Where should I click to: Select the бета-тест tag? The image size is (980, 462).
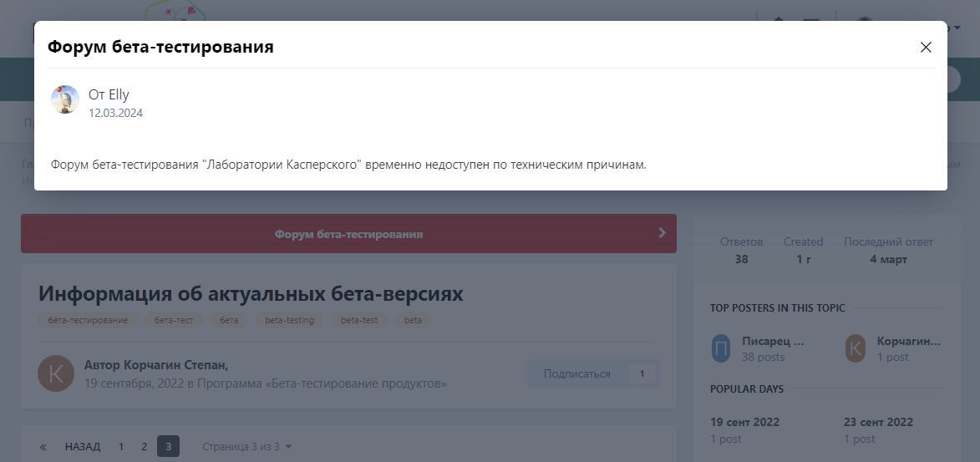click(x=174, y=320)
